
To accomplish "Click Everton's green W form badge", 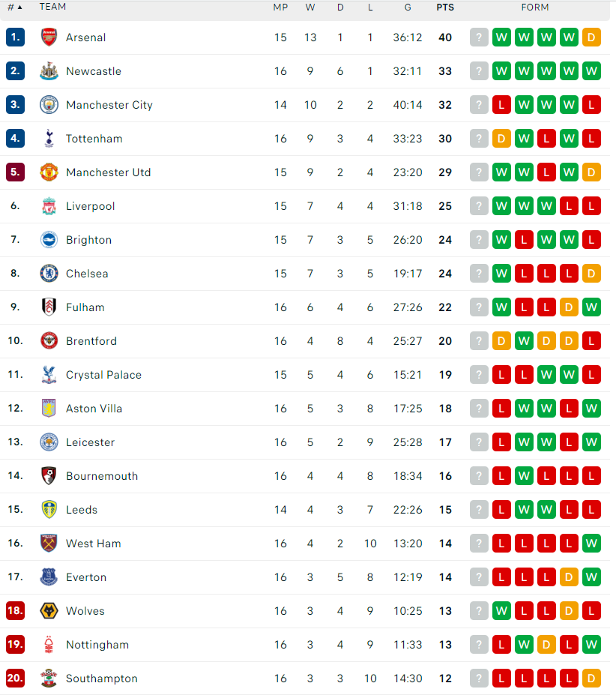I will point(591,577).
